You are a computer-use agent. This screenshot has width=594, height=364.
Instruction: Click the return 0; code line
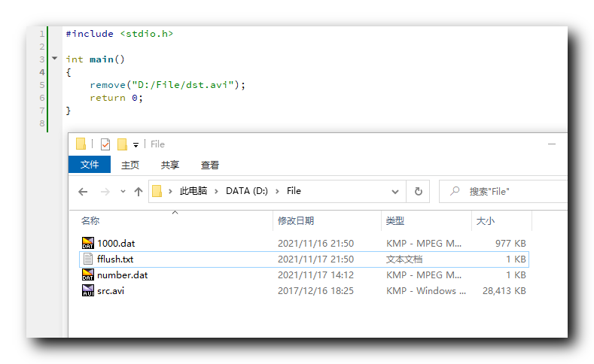116,98
